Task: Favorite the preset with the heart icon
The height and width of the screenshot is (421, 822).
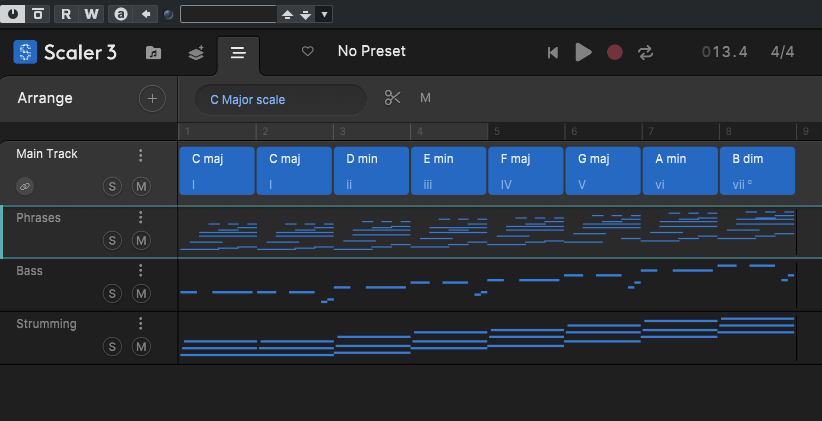Action: (308, 52)
